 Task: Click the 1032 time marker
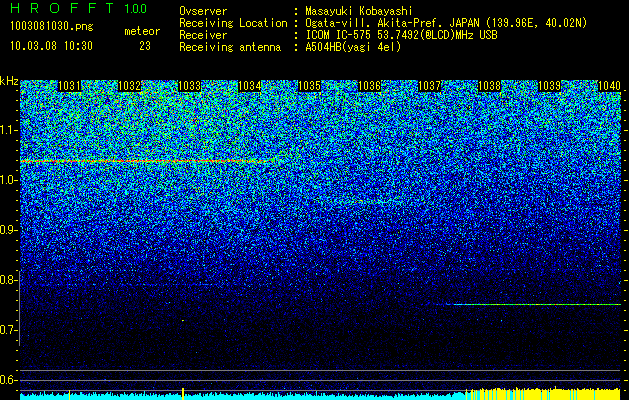click(130, 86)
